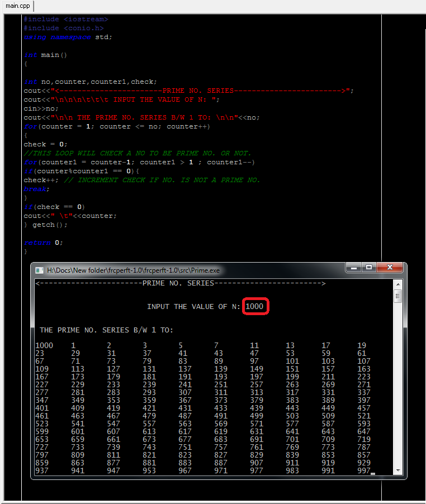Click the console scrollbar up arrow

click(x=397, y=284)
